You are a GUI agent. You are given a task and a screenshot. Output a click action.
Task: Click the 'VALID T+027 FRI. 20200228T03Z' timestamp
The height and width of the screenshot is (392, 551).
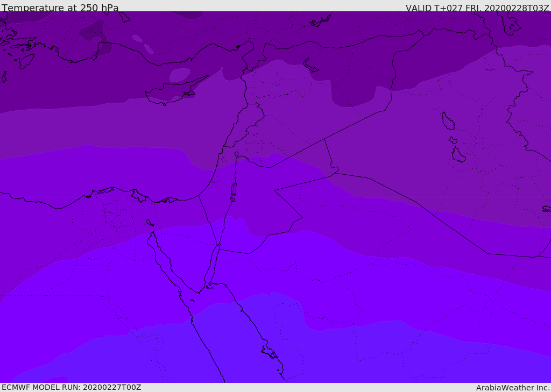(x=477, y=8)
